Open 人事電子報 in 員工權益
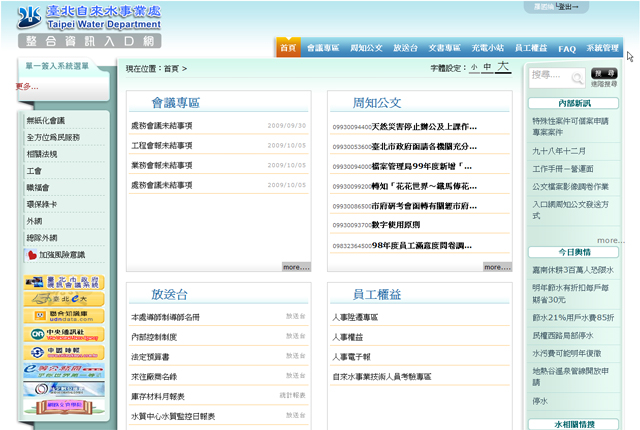This screenshot has height=430, width=640. [x=351, y=357]
